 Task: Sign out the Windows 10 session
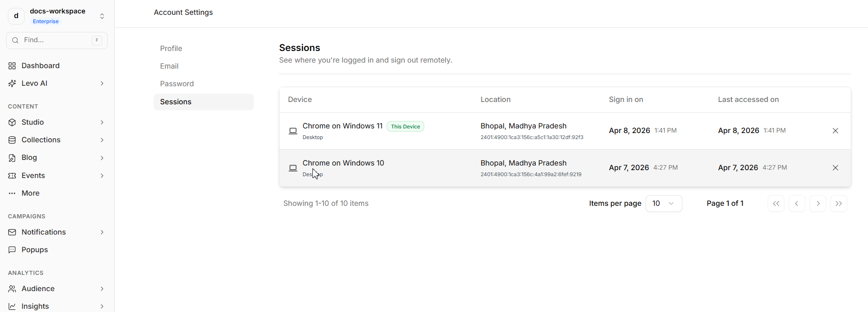tap(835, 168)
